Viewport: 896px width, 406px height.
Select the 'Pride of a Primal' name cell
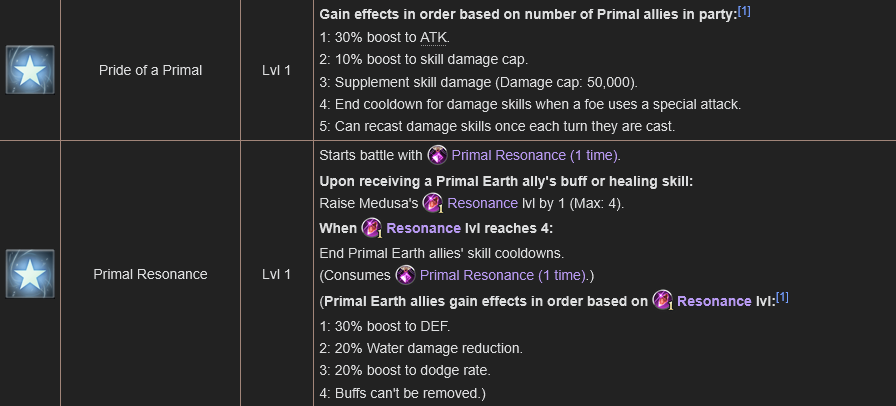(x=150, y=70)
